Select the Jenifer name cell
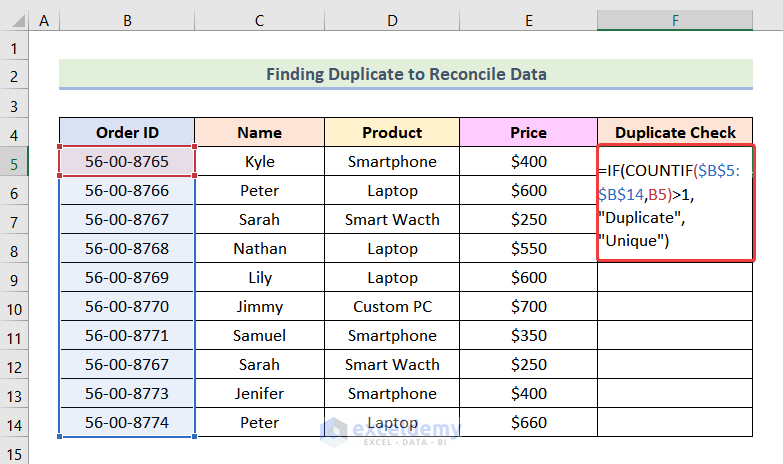The width and height of the screenshot is (783, 464). click(259, 393)
